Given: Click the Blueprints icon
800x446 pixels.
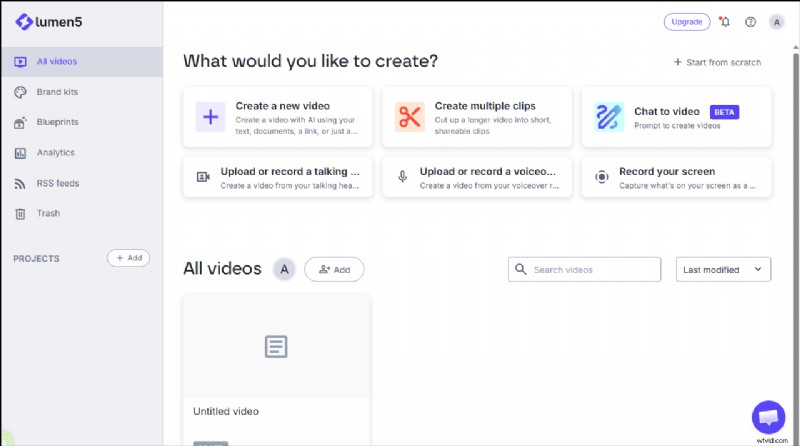Looking at the screenshot, I should click(x=20, y=122).
